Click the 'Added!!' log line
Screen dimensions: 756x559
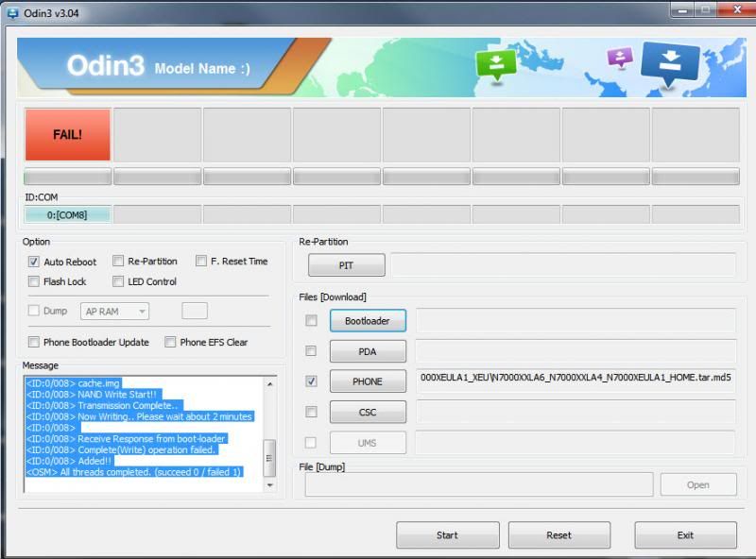[x=69, y=461]
